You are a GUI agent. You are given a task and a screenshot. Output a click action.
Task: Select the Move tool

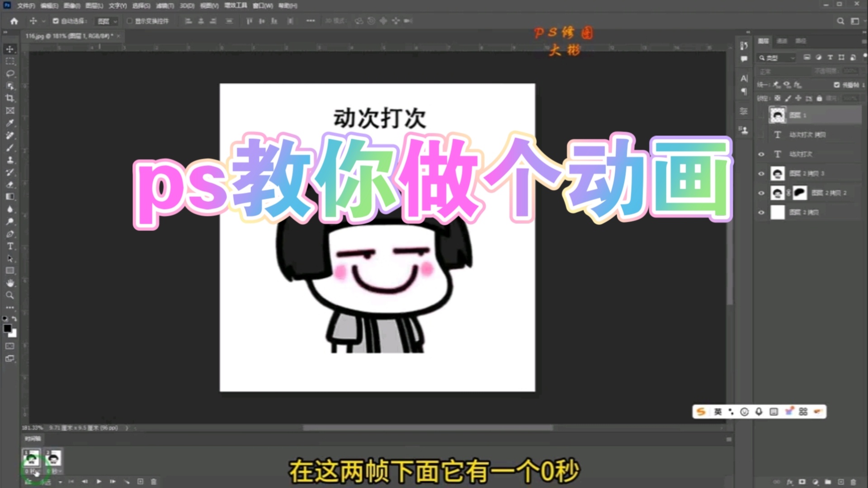click(10, 50)
